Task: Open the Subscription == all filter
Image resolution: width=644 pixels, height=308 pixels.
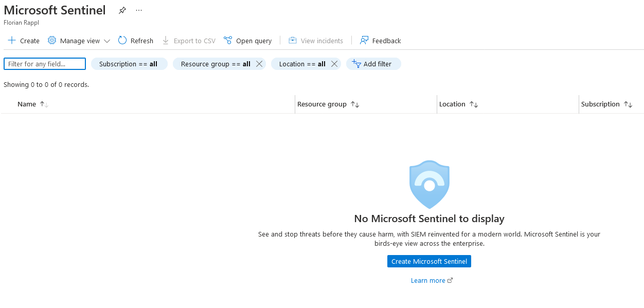Action: [x=129, y=64]
